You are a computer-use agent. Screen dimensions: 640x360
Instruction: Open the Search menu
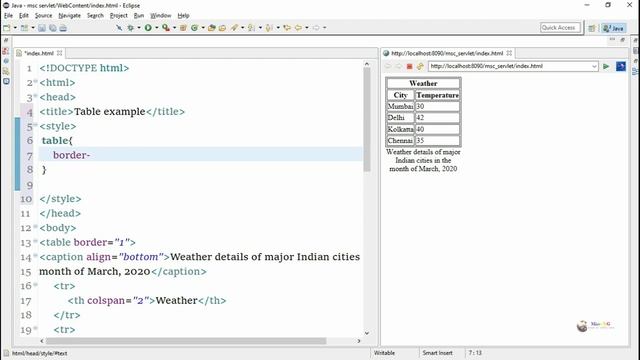point(95,16)
